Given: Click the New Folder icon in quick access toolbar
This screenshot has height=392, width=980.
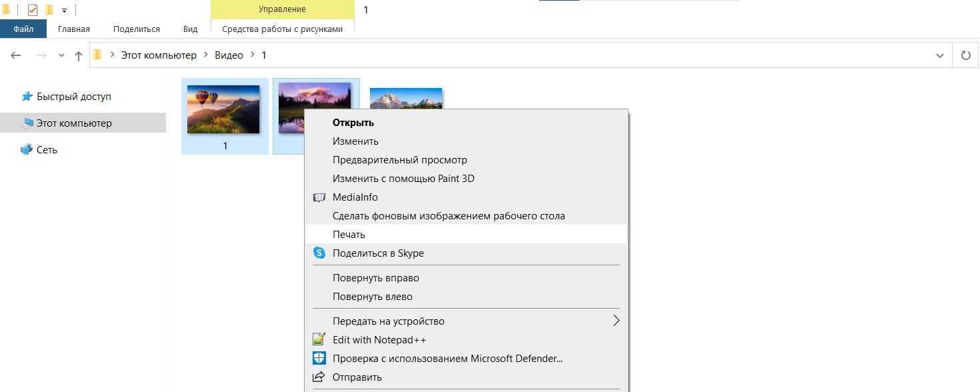Looking at the screenshot, I should 49,9.
